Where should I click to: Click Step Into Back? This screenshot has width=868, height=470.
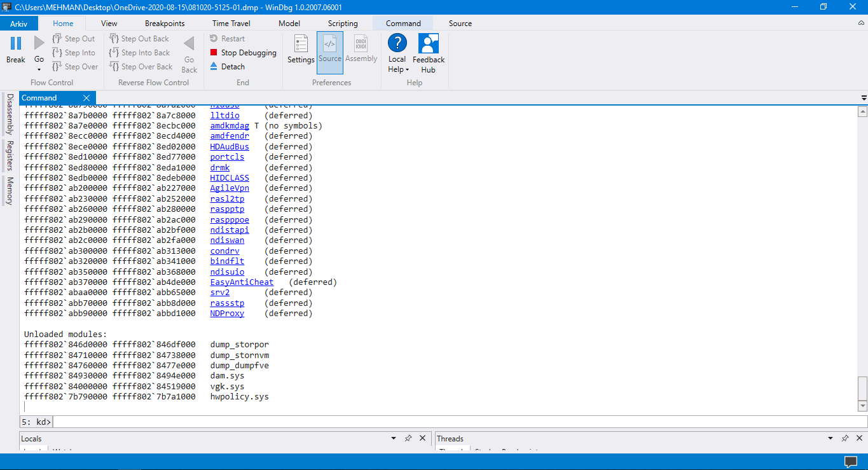[140, 53]
